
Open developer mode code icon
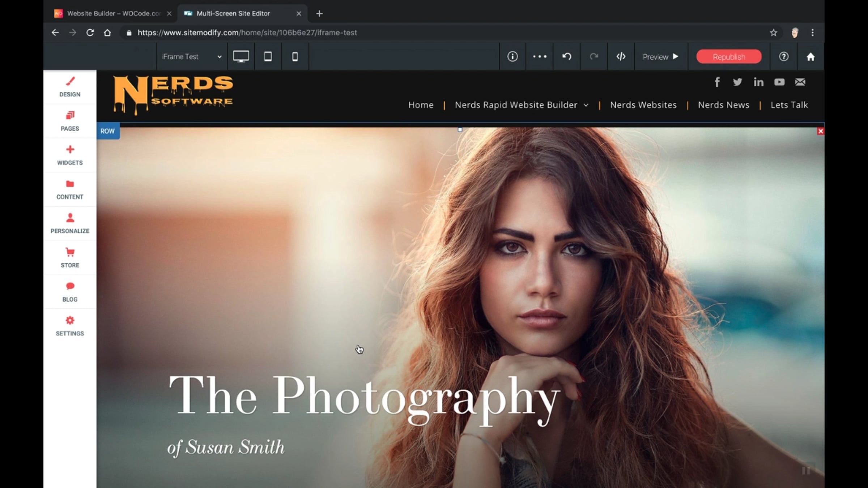[x=621, y=56]
